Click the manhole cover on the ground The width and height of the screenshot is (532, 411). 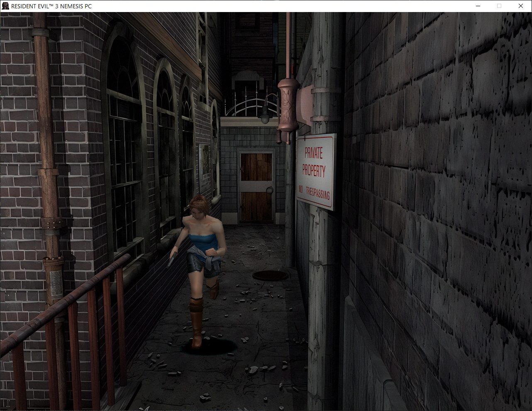[271, 275]
